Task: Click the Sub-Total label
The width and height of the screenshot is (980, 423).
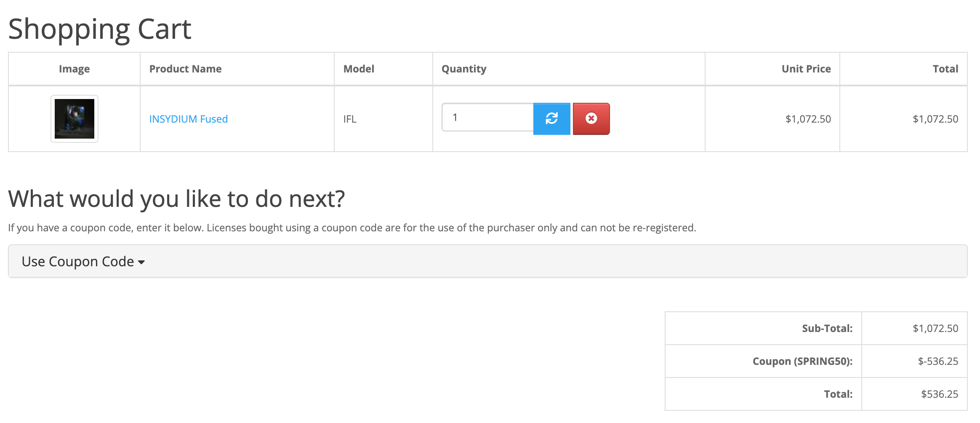Action: 827,328
